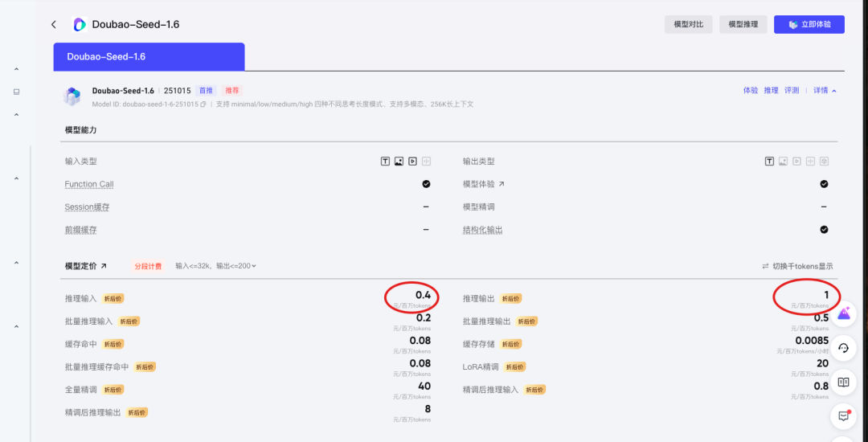This screenshot has width=868, height=442.
Task: Click the monitor icon in left sidebar
Action: (16, 92)
